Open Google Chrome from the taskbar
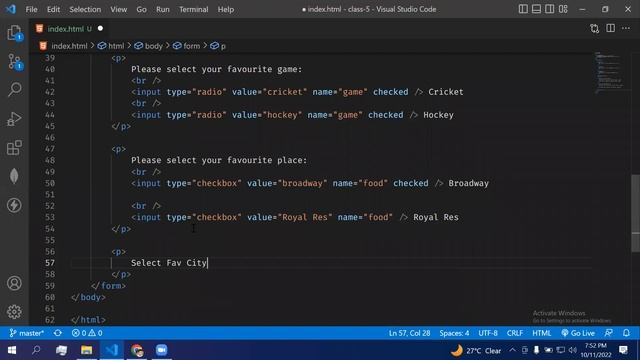Image resolution: width=640 pixels, height=360 pixels. pos(137,350)
